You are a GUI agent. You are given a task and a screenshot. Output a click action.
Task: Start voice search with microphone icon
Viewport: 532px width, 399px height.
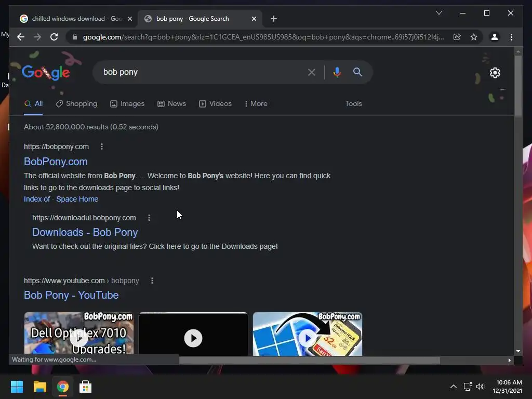(x=337, y=72)
